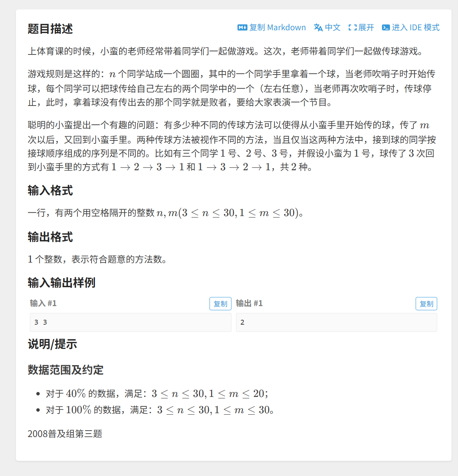Click the sample output box showing 2
This screenshot has height=476, width=458.
[337, 322]
